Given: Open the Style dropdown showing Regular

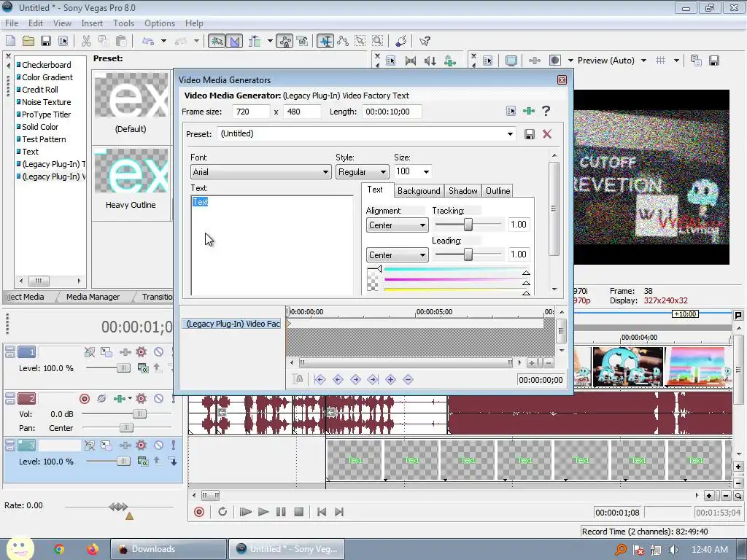Looking at the screenshot, I should click(362, 172).
